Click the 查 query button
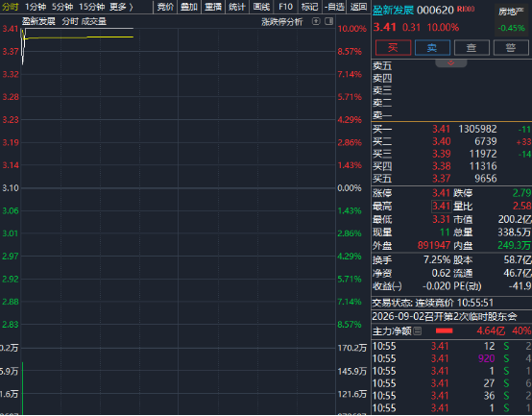The image size is (532, 416). [x=472, y=47]
